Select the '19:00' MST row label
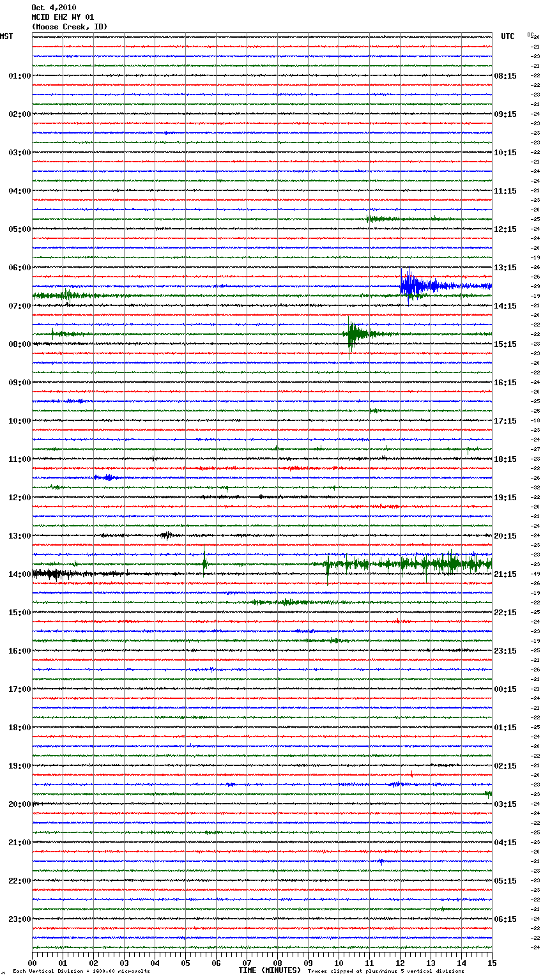Image resolution: width=543 pixels, height=980 pixels. pyautogui.click(x=20, y=766)
